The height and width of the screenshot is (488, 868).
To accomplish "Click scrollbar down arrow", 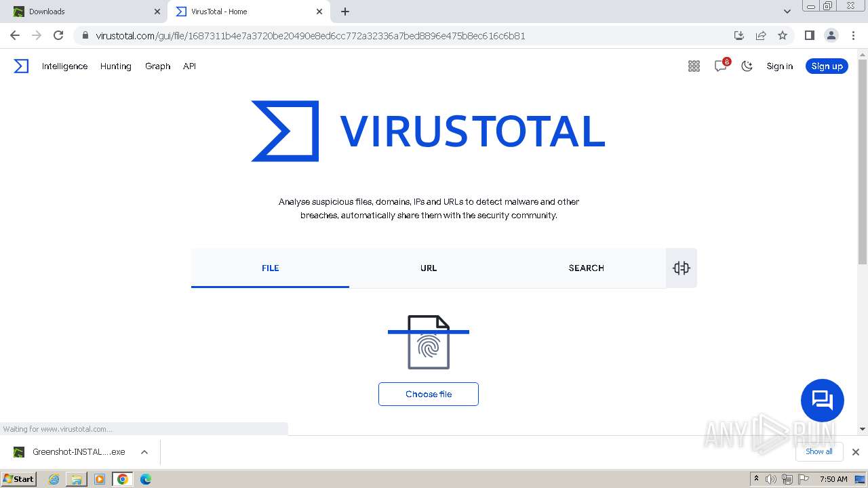I will (863, 429).
